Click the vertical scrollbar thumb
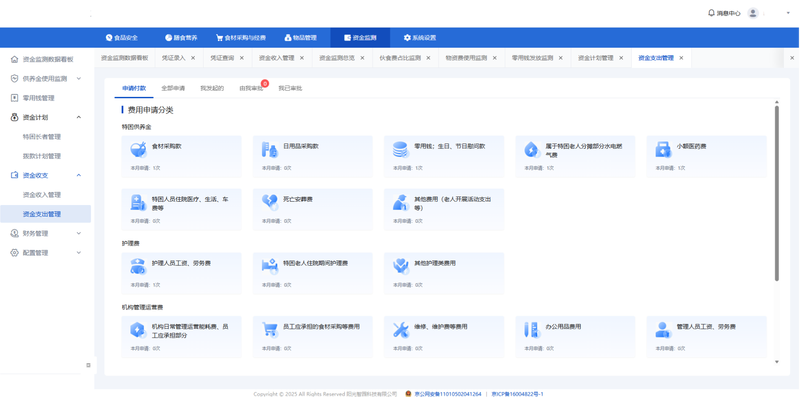 777,193
